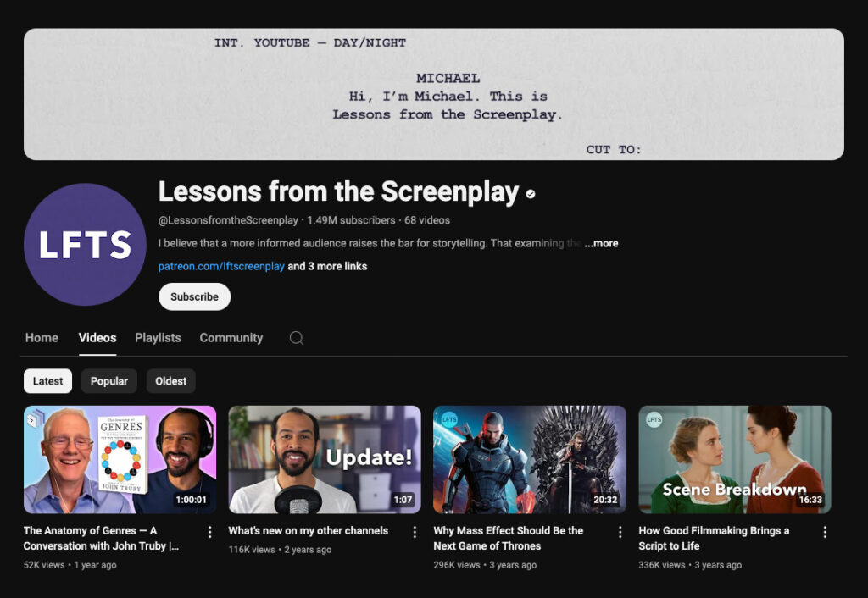
Task: Click the verified badge beside channel name
Action: point(531,194)
